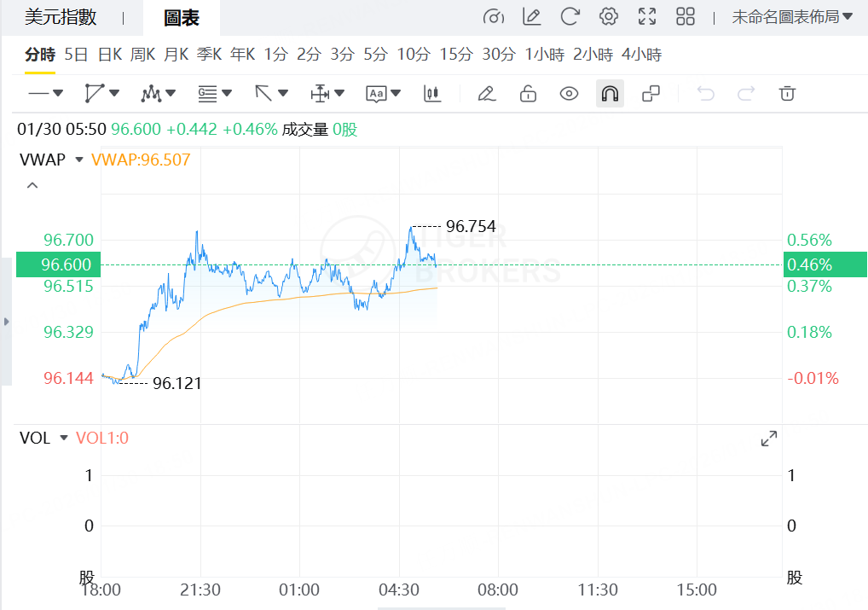This screenshot has height=610, width=868.
Task: Open chart settings gear icon
Action: [609, 16]
